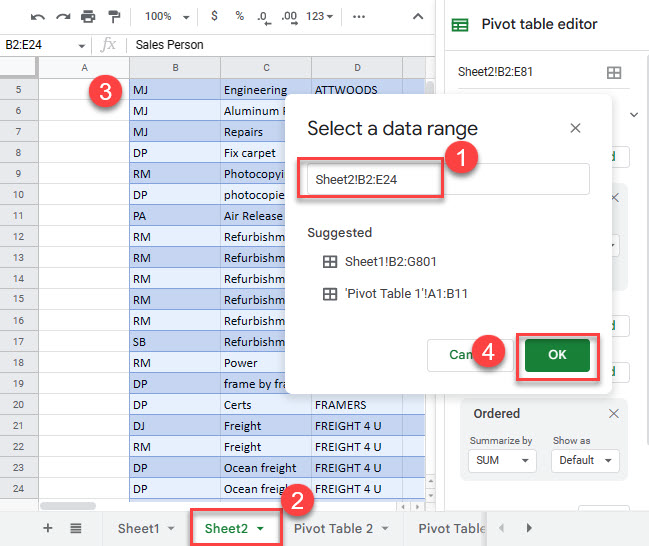Screen dimensions: 649x546
Task: Close the Select a data range dialog
Action: click(x=575, y=128)
